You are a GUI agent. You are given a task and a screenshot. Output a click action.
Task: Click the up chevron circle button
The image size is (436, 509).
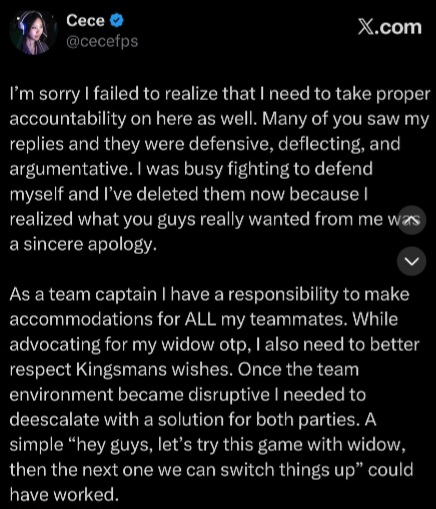click(412, 220)
